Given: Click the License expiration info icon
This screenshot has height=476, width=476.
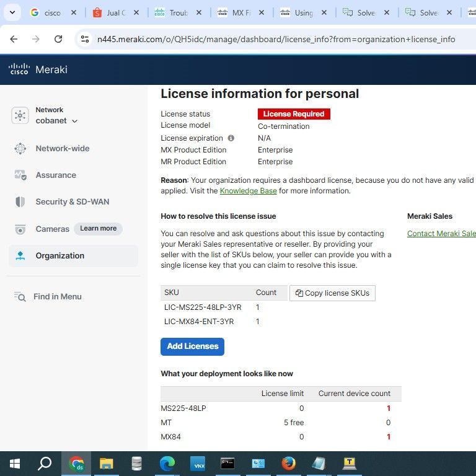Looking at the screenshot, I should [231, 138].
